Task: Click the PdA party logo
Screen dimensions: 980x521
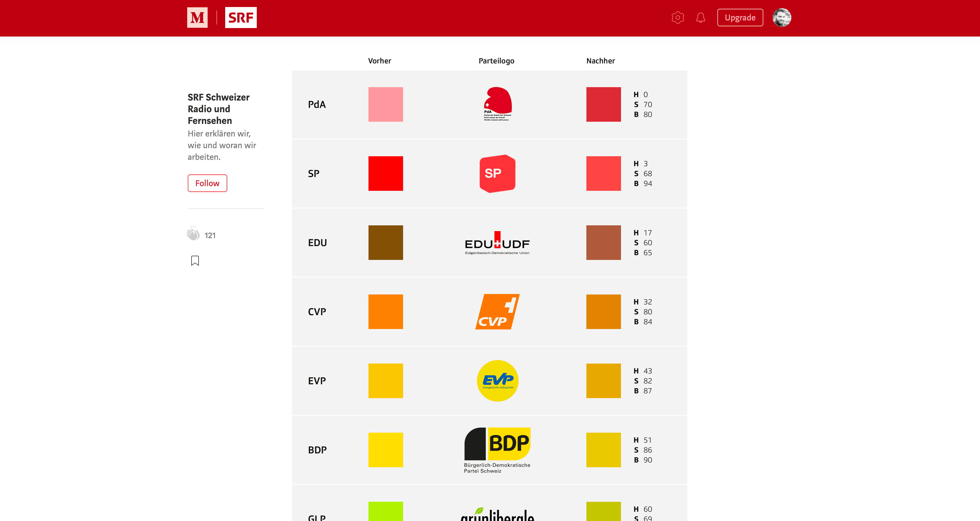Action: 498,104
